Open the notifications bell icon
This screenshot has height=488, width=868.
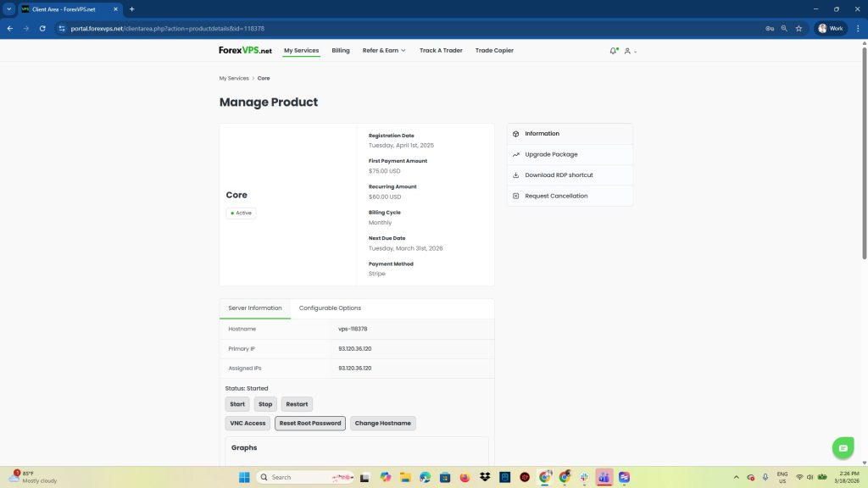(x=613, y=51)
